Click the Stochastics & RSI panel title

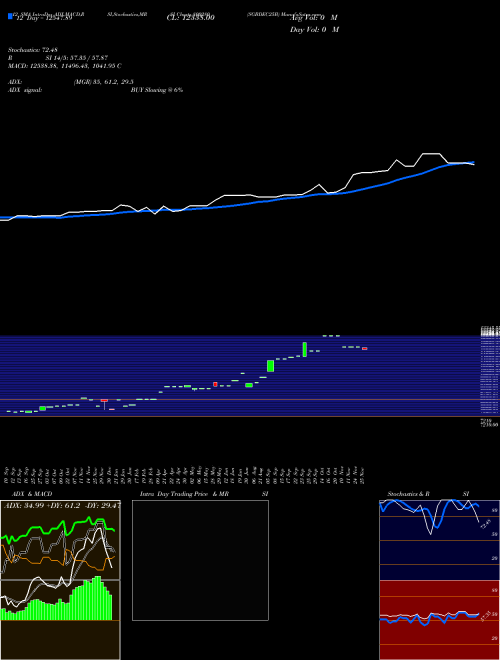click(x=428, y=494)
